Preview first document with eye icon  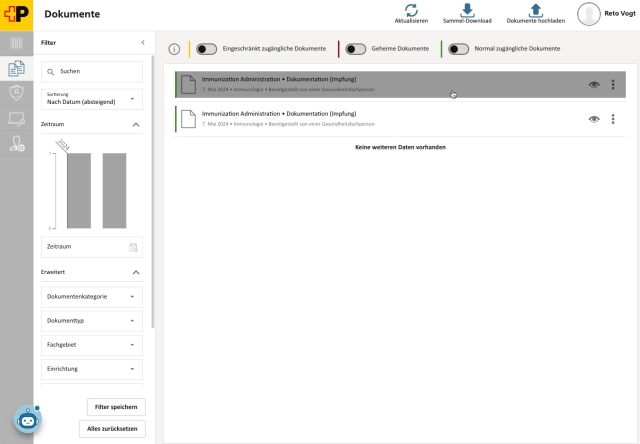tap(594, 84)
